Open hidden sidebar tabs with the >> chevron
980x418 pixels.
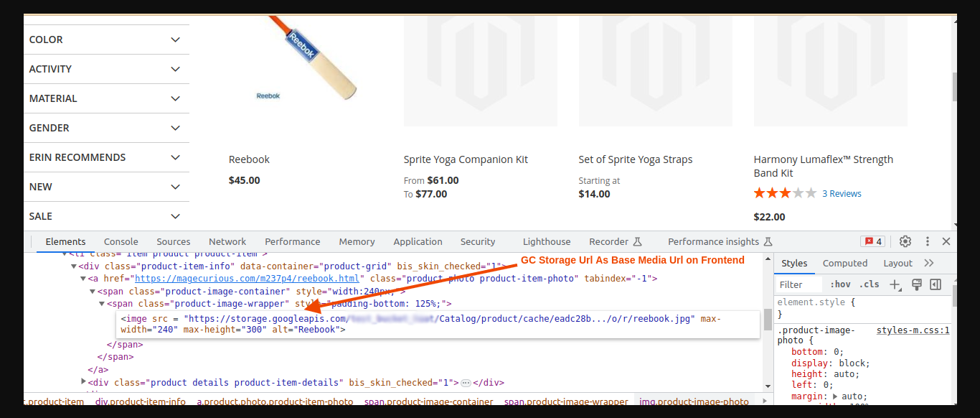(928, 263)
